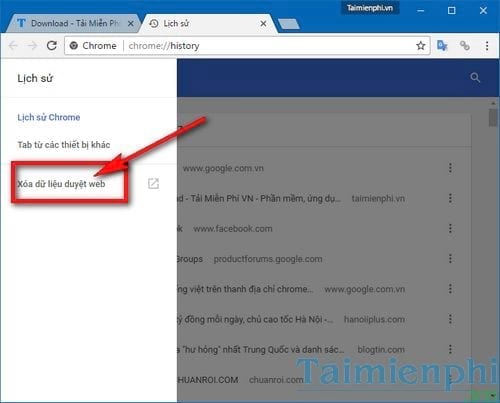The height and width of the screenshot is (403, 500).
Task: Open more options for www.facebook.com entry
Action: tap(450, 229)
